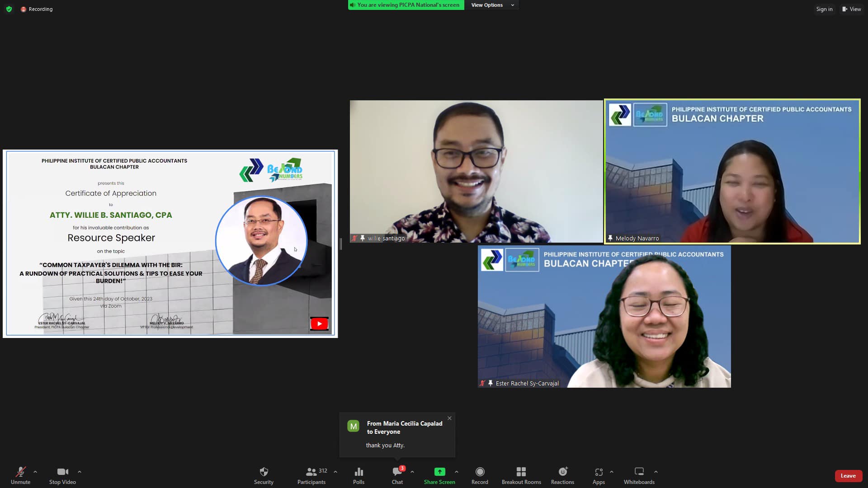Open chat message from Maria Cecilia Capalad
868x488 pixels.
pos(397,435)
